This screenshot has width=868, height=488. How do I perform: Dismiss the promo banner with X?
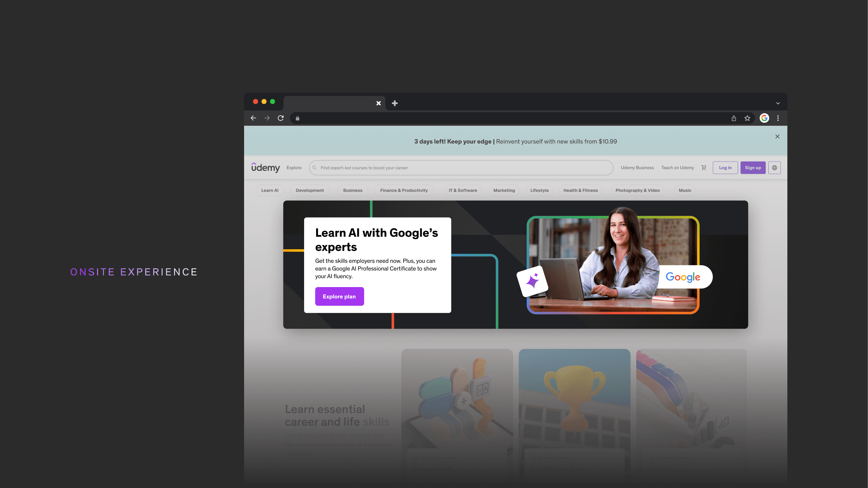point(778,136)
